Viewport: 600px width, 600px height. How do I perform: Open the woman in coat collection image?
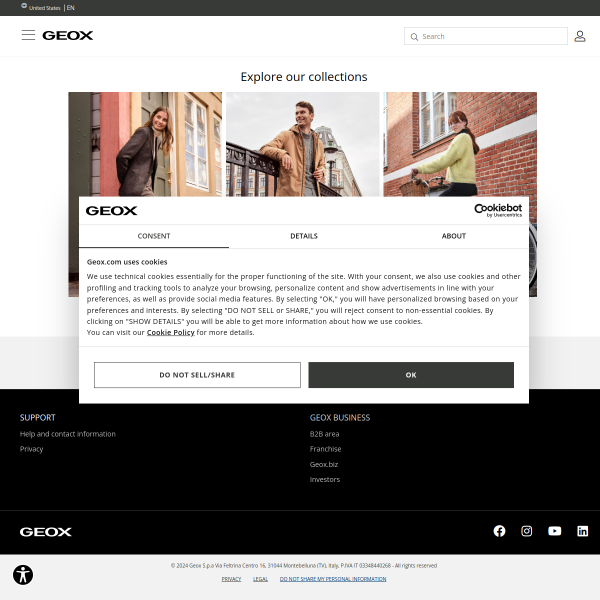click(145, 144)
